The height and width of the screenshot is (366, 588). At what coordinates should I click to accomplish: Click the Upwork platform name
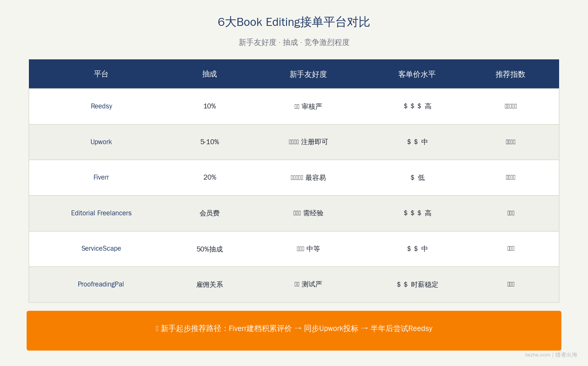pos(101,142)
